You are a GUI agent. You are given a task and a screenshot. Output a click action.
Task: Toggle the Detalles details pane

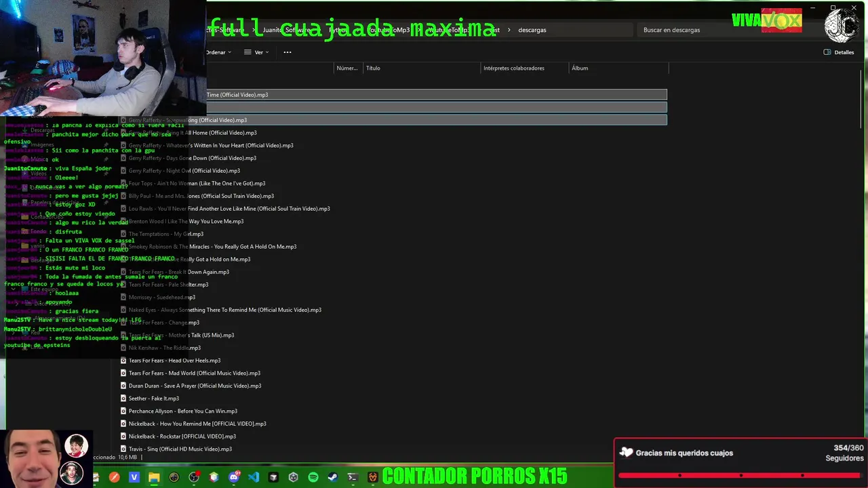[x=839, y=52]
